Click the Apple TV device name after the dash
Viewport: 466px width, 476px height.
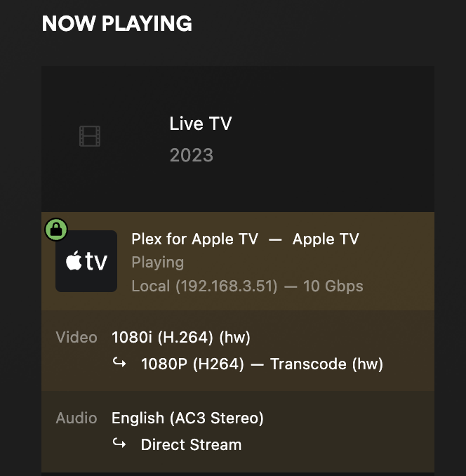pos(326,239)
